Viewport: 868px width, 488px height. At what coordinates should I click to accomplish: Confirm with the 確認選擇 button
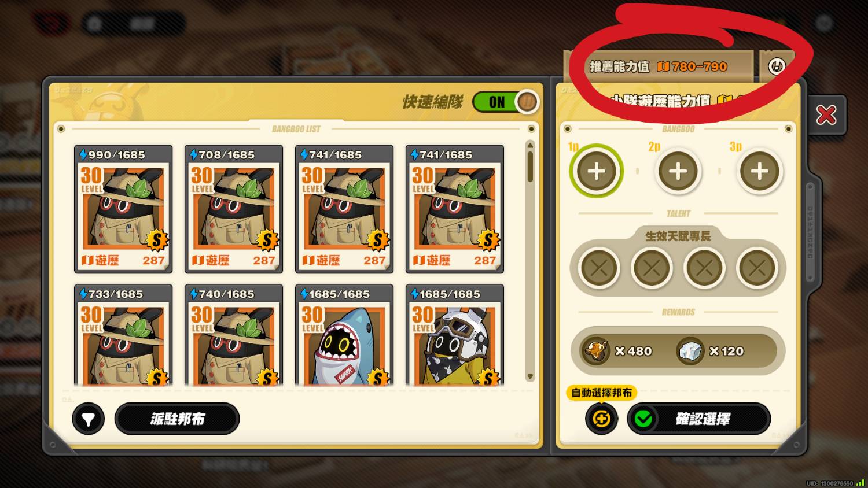click(x=698, y=419)
